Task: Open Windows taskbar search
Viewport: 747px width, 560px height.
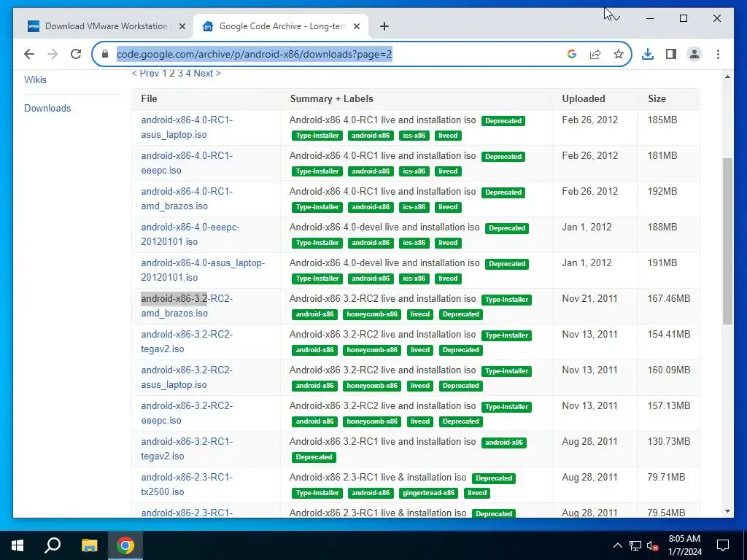Action: pos(53,545)
